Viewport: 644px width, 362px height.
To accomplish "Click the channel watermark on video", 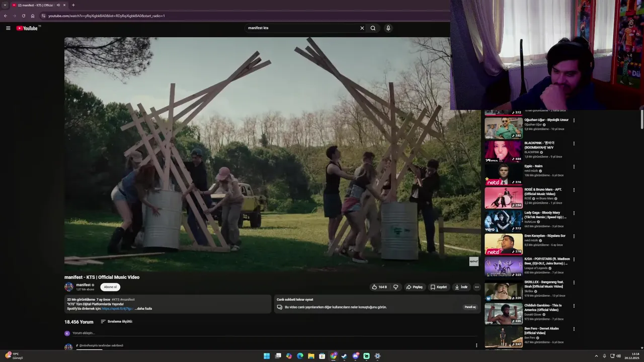I will click(473, 261).
